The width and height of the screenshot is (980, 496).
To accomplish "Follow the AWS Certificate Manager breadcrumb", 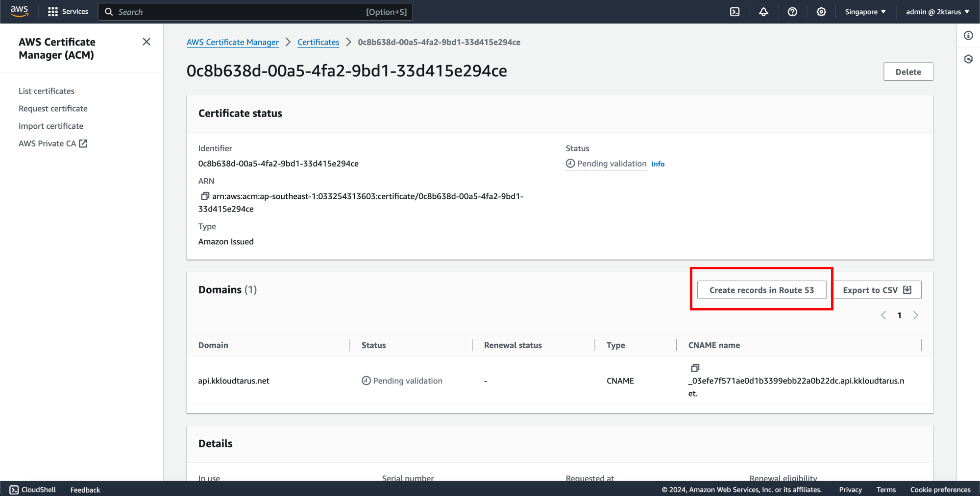I will coord(233,42).
